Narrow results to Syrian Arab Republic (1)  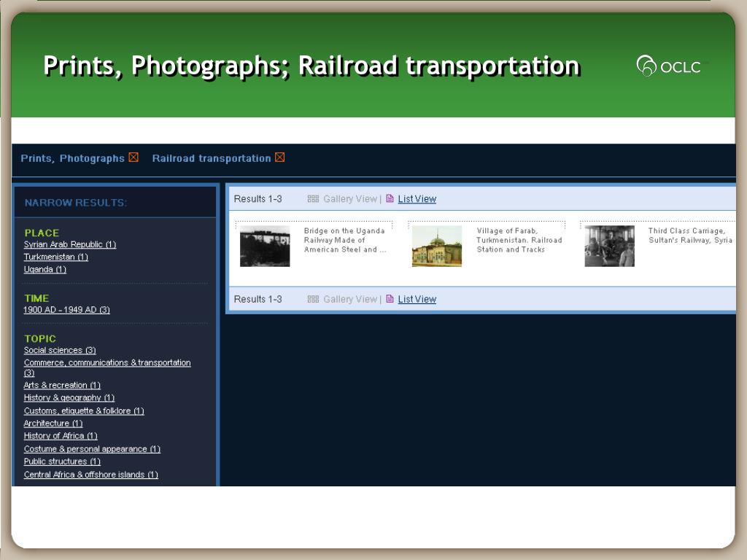pyautogui.click(x=70, y=244)
